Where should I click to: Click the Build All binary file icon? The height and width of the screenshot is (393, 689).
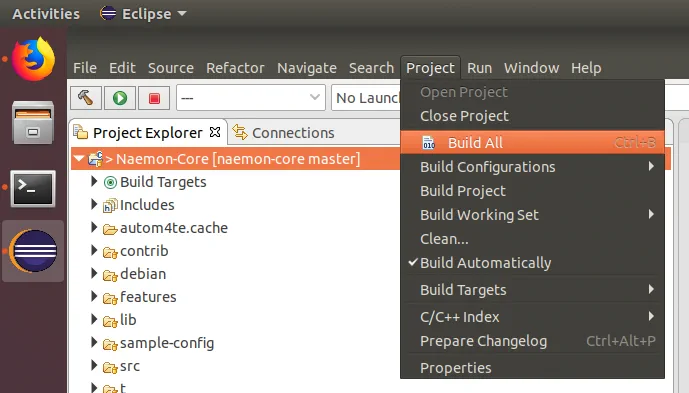tap(428, 143)
